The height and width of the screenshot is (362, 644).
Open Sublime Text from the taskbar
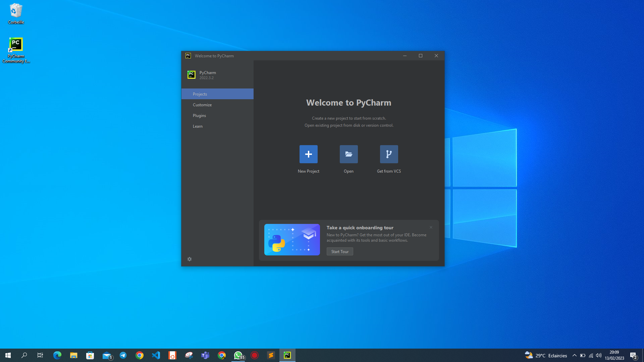click(271, 355)
